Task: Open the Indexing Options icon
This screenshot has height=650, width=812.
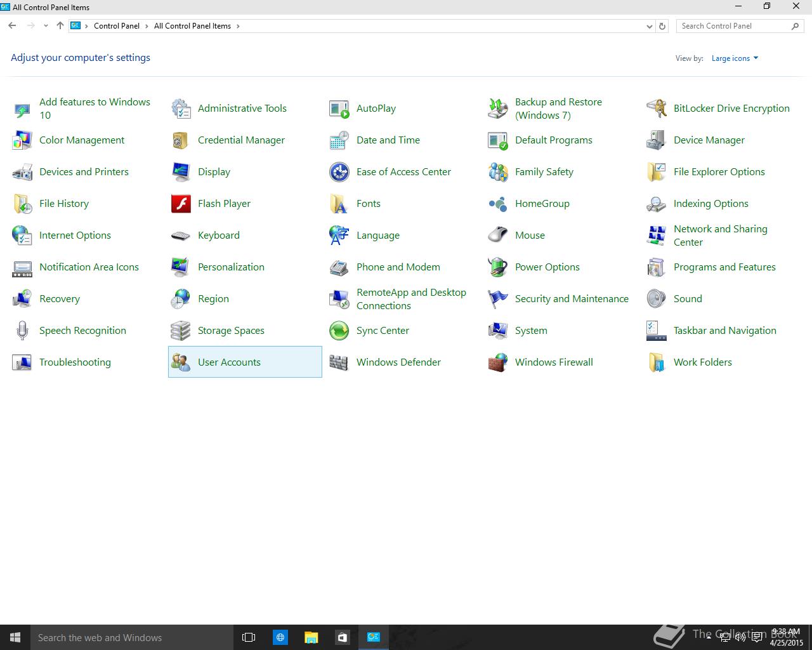Action: [657, 204]
